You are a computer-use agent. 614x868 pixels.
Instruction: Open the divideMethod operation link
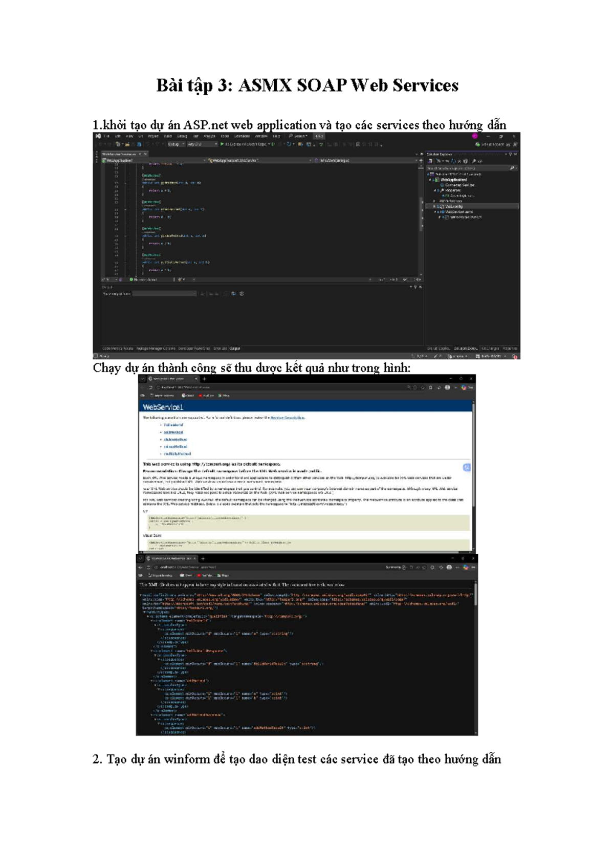[176, 439]
